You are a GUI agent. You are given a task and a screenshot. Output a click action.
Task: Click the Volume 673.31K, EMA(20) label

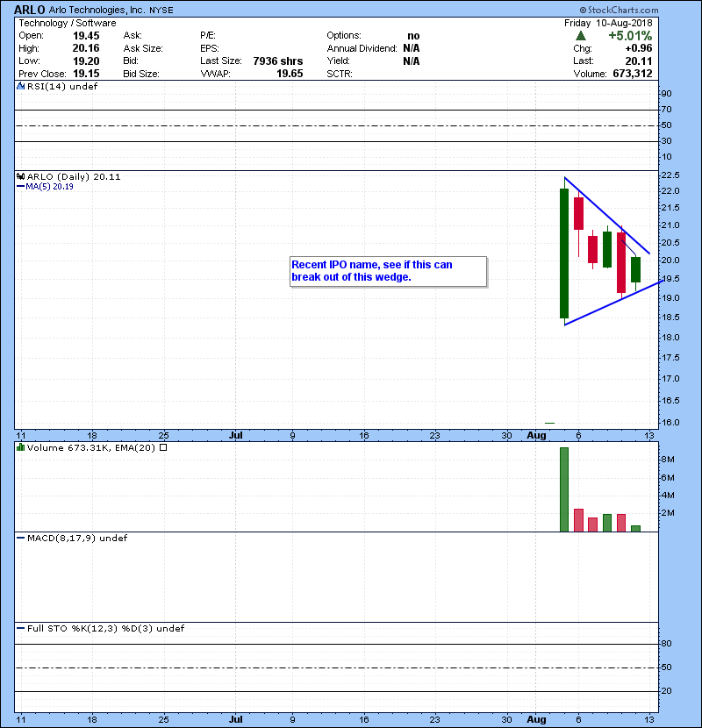(x=91, y=447)
